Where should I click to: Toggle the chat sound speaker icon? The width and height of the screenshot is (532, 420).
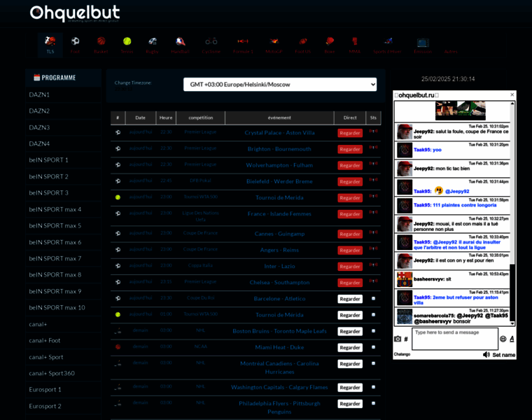point(486,354)
